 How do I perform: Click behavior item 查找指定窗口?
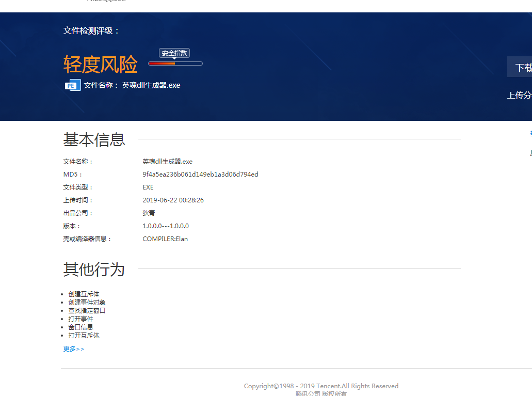87,310
